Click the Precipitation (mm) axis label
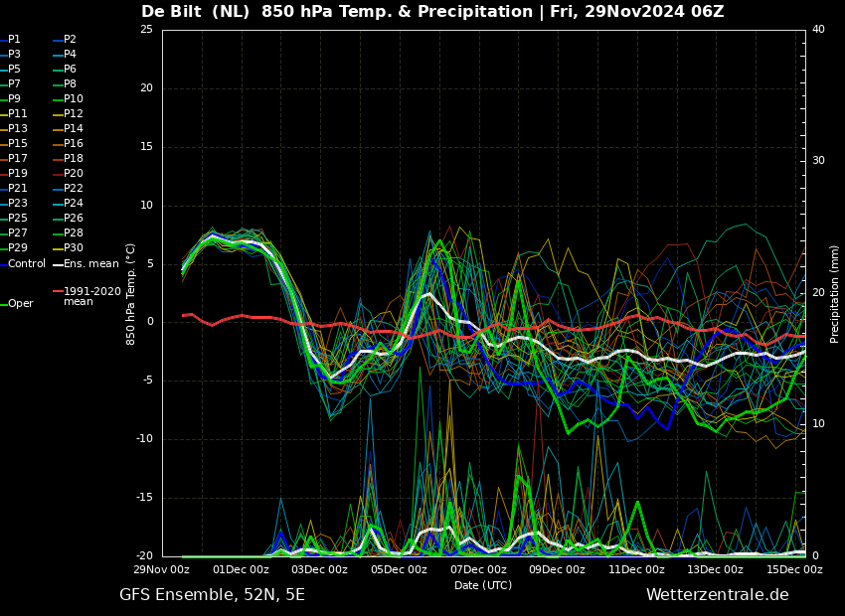 coord(835,293)
